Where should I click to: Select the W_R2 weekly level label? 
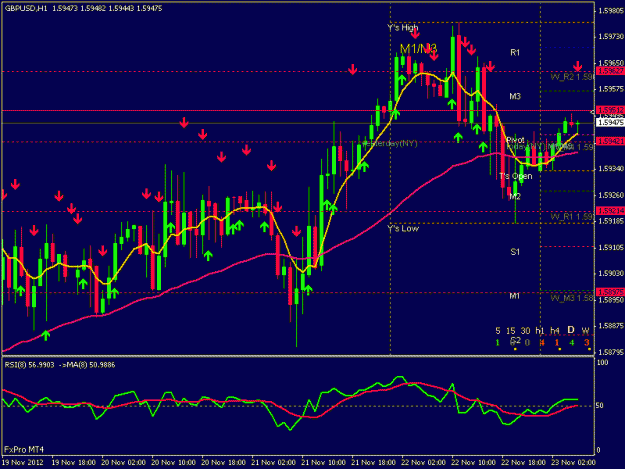pos(572,77)
